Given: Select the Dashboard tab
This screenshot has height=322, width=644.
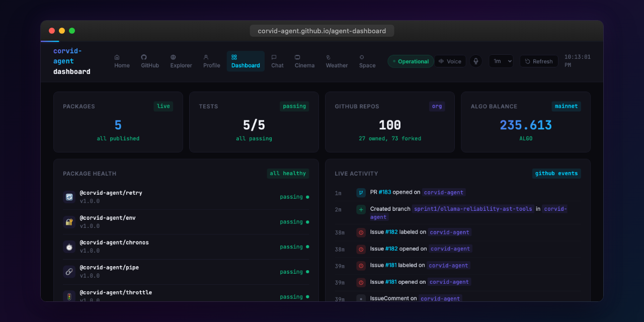Looking at the screenshot, I should pyautogui.click(x=246, y=61).
